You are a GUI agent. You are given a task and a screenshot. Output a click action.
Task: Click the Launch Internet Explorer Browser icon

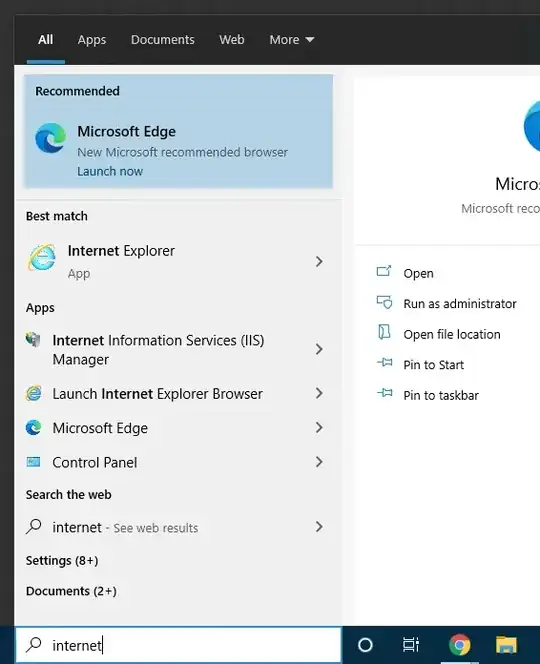(33, 393)
